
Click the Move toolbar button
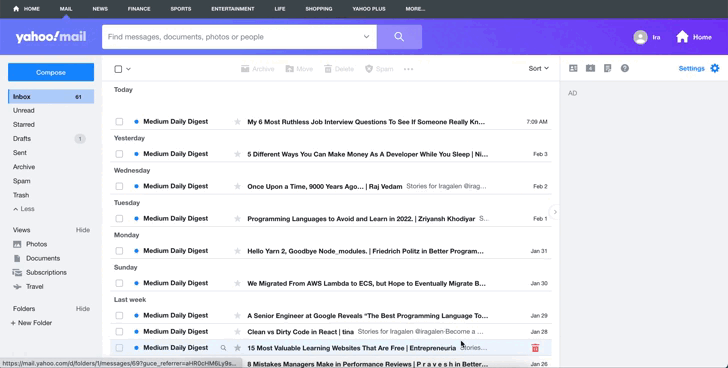299,69
